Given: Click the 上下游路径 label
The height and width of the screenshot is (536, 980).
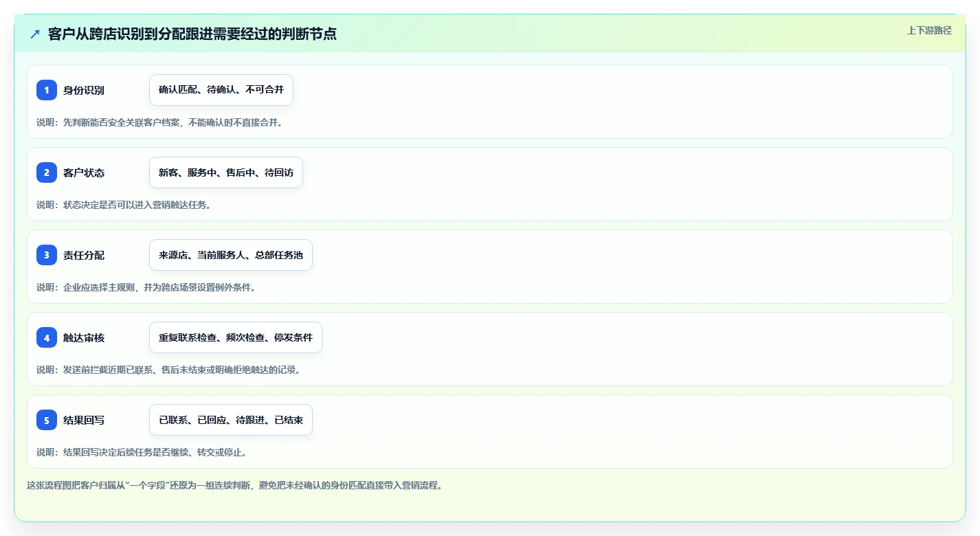Looking at the screenshot, I should [929, 30].
